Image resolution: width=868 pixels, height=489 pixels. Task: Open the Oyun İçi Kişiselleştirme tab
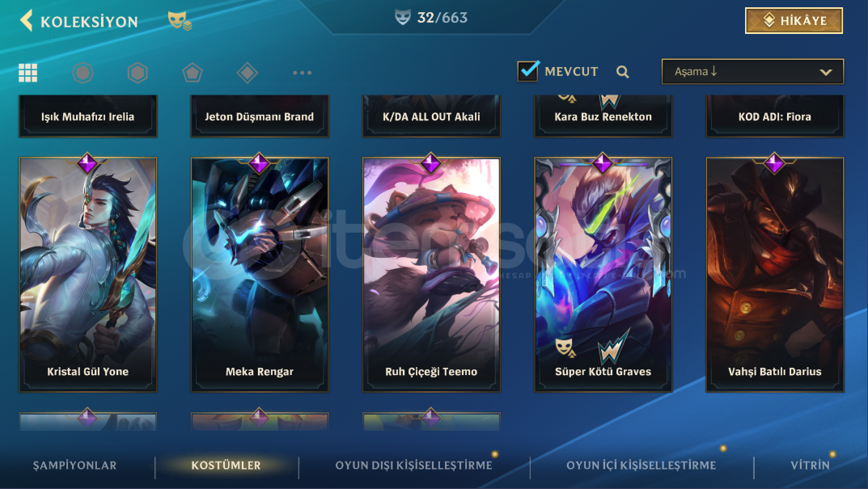click(x=641, y=466)
